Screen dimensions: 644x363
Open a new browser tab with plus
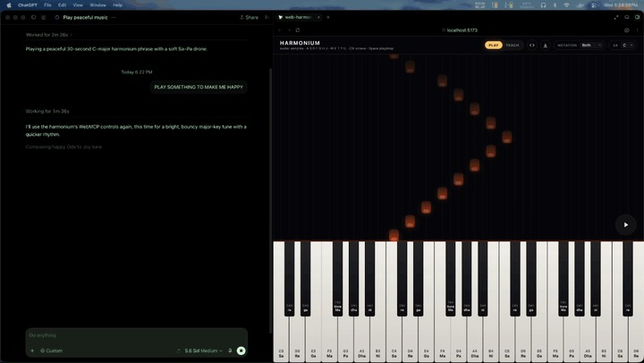pyautogui.click(x=327, y=17)
